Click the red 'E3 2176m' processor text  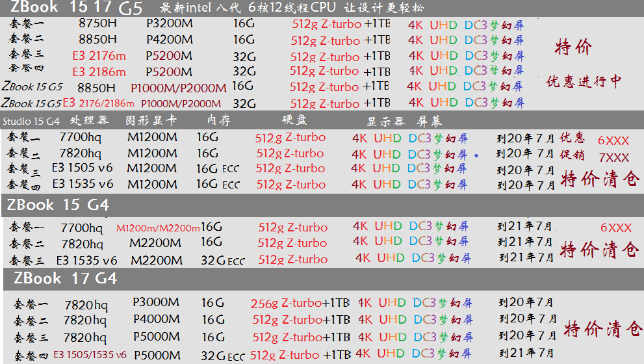tap(99, 56)
